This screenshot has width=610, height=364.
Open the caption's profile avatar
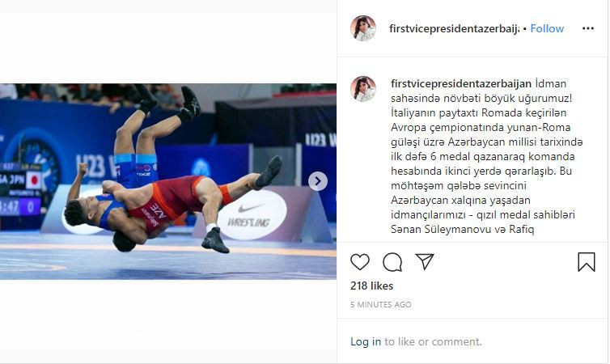tap(363, 89)
